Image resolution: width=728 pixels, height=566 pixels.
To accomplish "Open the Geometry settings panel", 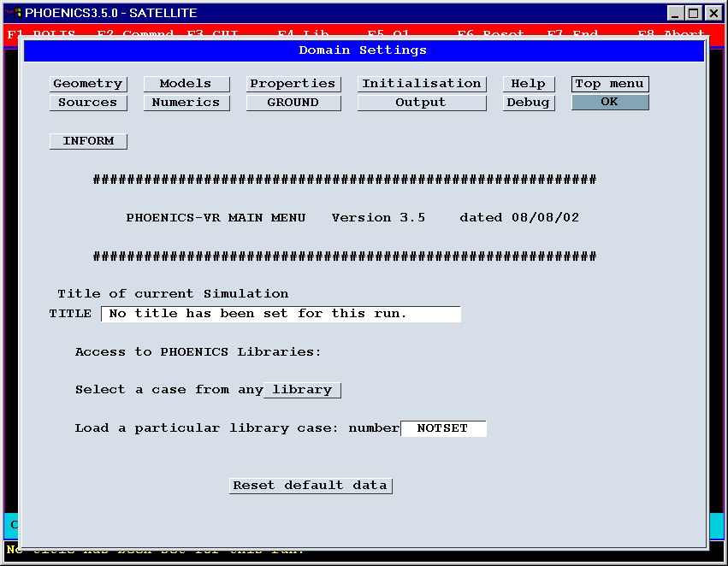I will (88, 84).
